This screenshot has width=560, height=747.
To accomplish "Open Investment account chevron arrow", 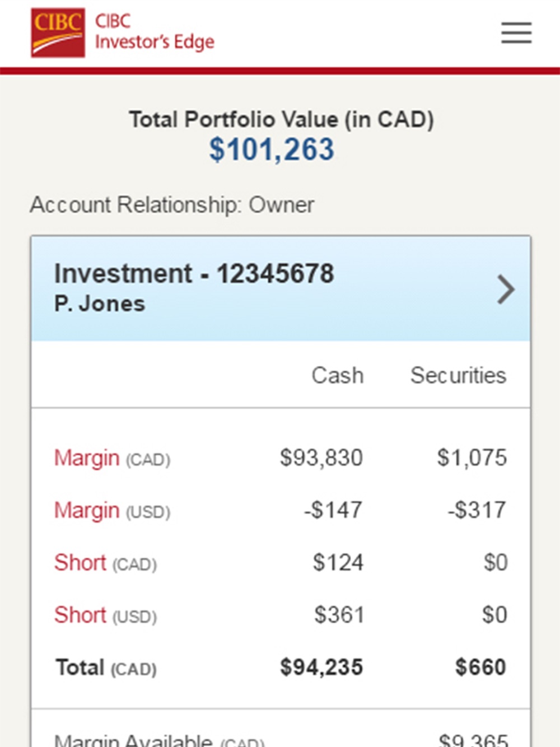I will (506, 290).
